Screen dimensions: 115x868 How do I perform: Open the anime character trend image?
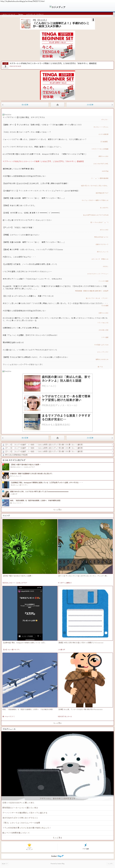[85, 547]
